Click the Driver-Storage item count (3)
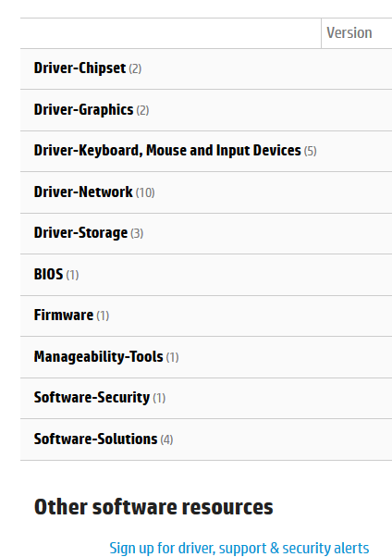Image resolution: width=392 pixels, height=557 pixels. point(137,234)
